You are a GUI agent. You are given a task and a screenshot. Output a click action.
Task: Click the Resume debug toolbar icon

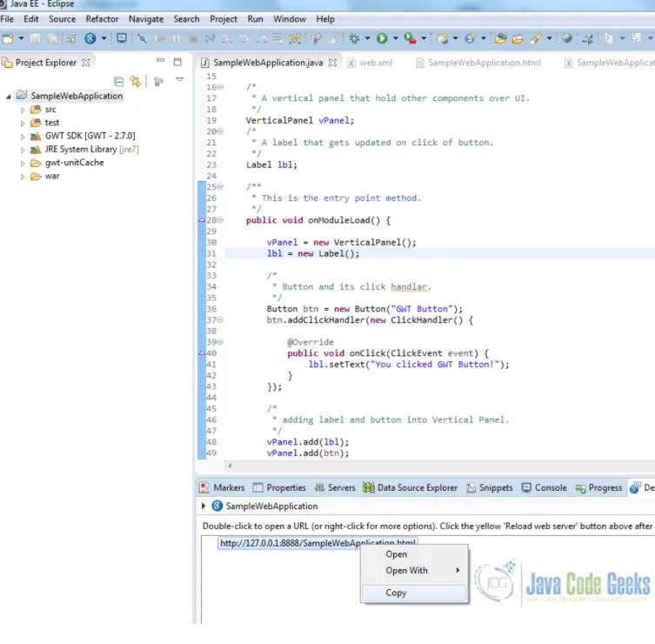tap(159, 39)
